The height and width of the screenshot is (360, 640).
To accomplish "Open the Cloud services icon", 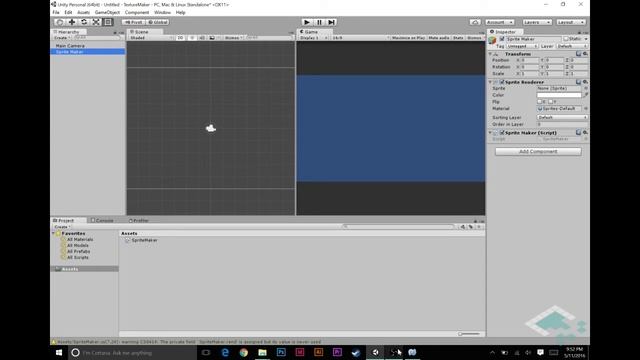I will [475, 22].
